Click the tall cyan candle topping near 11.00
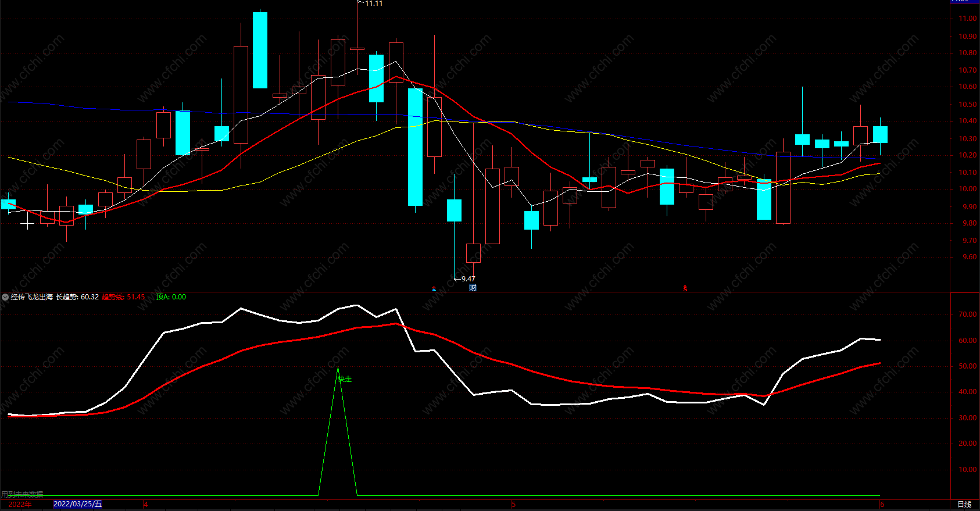This screenshot has height=511, width=980. (260, 50)
